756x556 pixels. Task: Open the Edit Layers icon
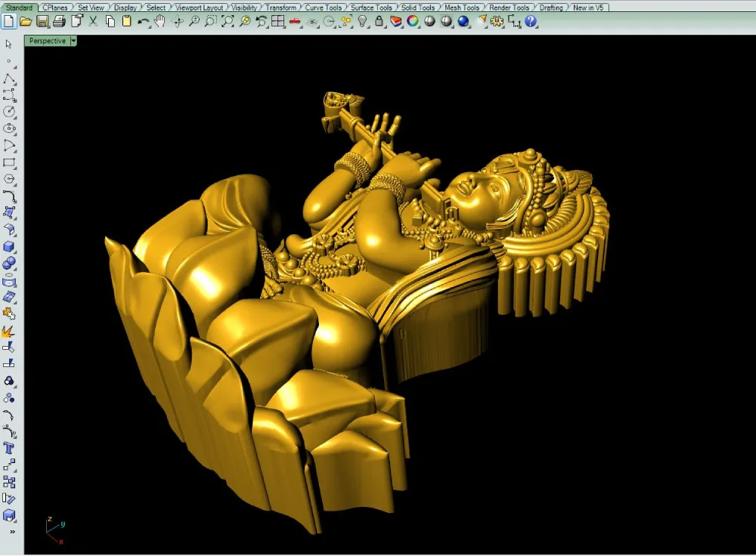click(x=396, y=21)
